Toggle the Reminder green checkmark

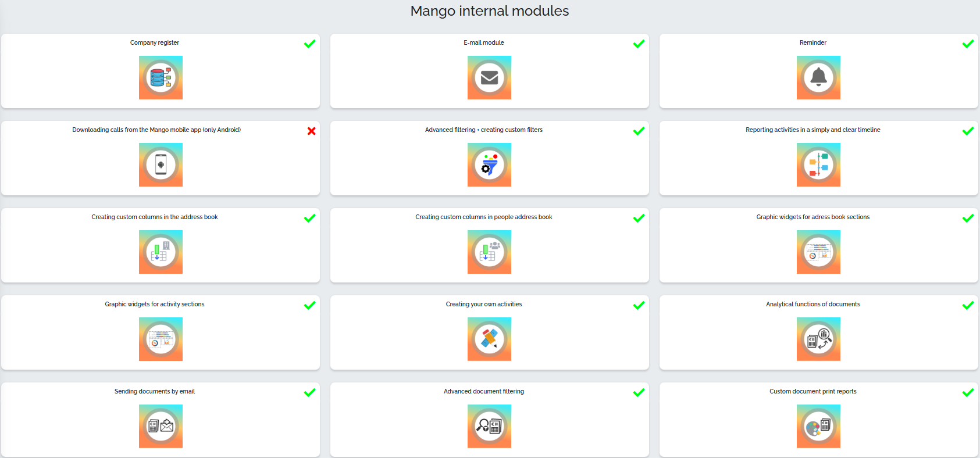point(968,44)
